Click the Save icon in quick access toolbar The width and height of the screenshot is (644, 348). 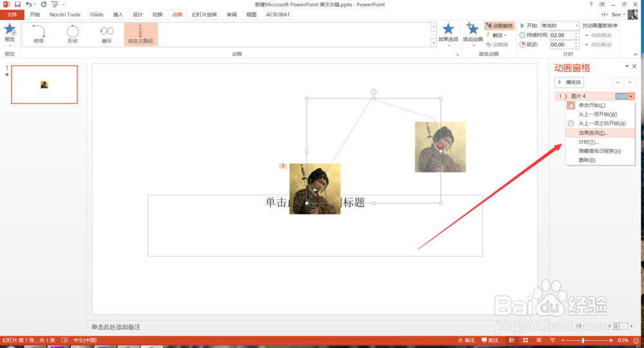tap(17, 4)
